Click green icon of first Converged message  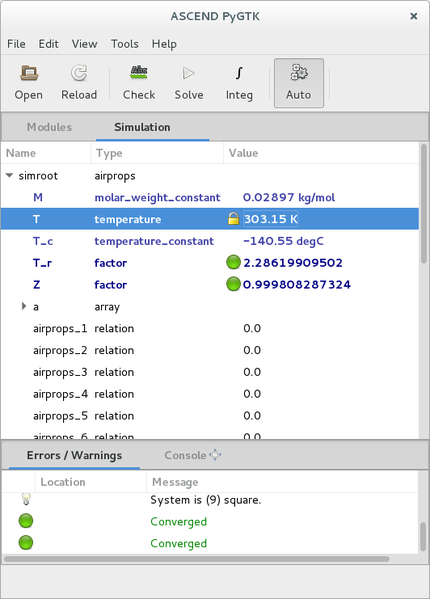[26, 521]
